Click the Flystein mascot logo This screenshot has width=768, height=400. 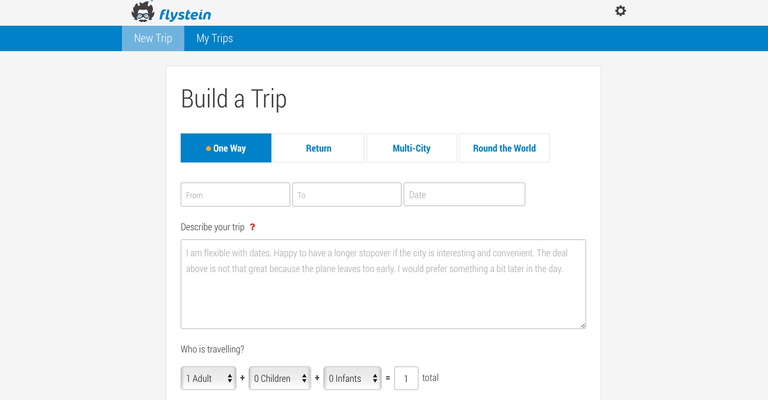tap(143, 11)
